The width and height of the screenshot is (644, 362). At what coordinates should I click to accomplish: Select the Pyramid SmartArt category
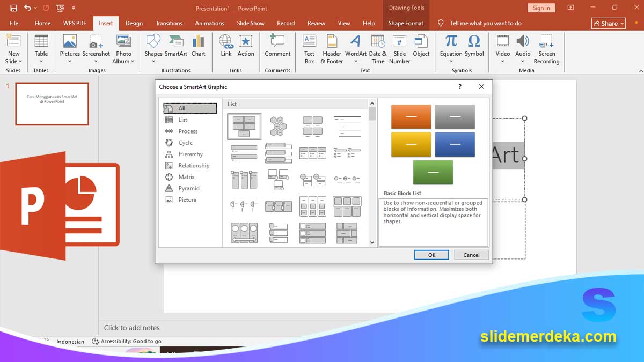(190, 188)
